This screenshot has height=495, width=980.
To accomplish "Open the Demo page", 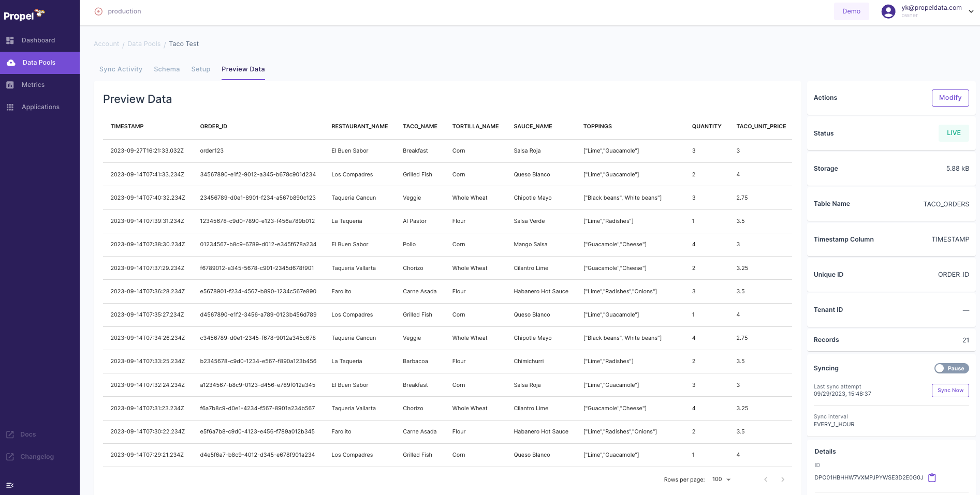I will click(x=852, y=11).
